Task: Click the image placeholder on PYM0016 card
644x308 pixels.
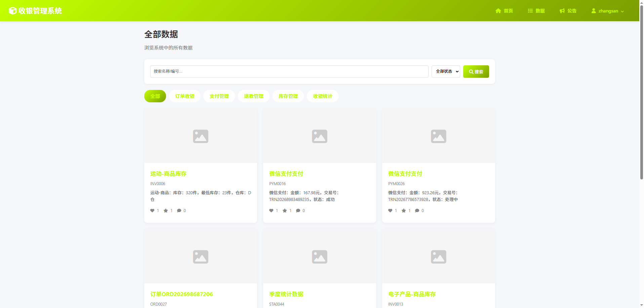Action: point(320,136)
